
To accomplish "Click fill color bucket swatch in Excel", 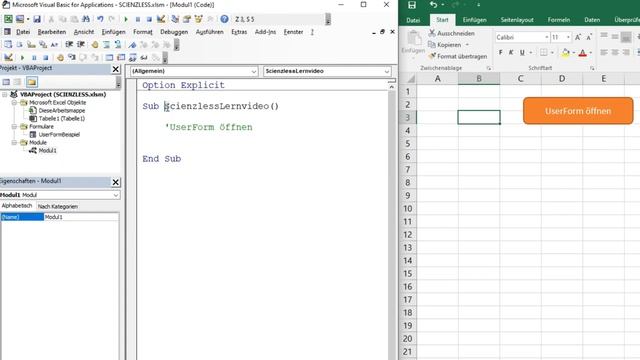I will (565, 53).
